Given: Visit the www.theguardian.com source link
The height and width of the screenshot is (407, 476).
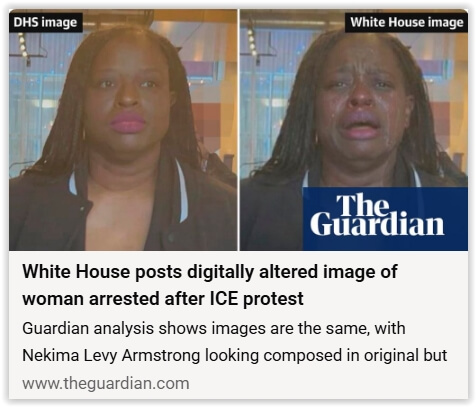Looking at the screenshot, I should tap(106, 383).
